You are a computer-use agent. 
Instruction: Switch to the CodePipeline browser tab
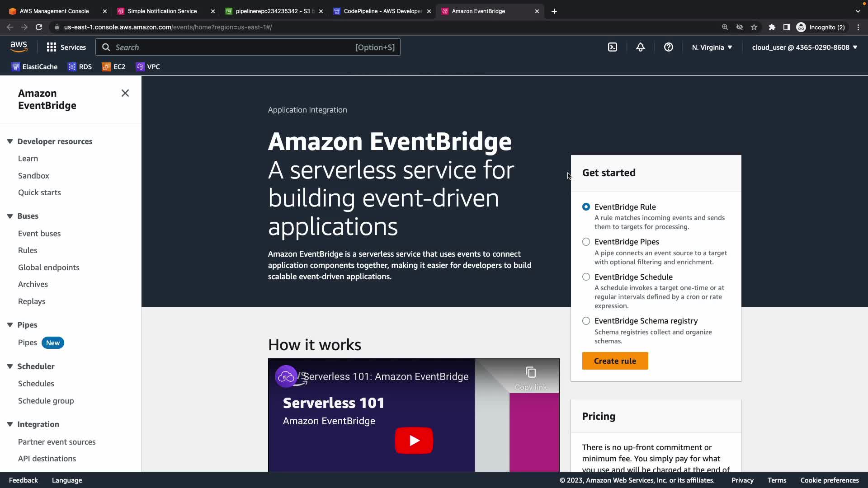pyautogui.click(x=382, y=11)
